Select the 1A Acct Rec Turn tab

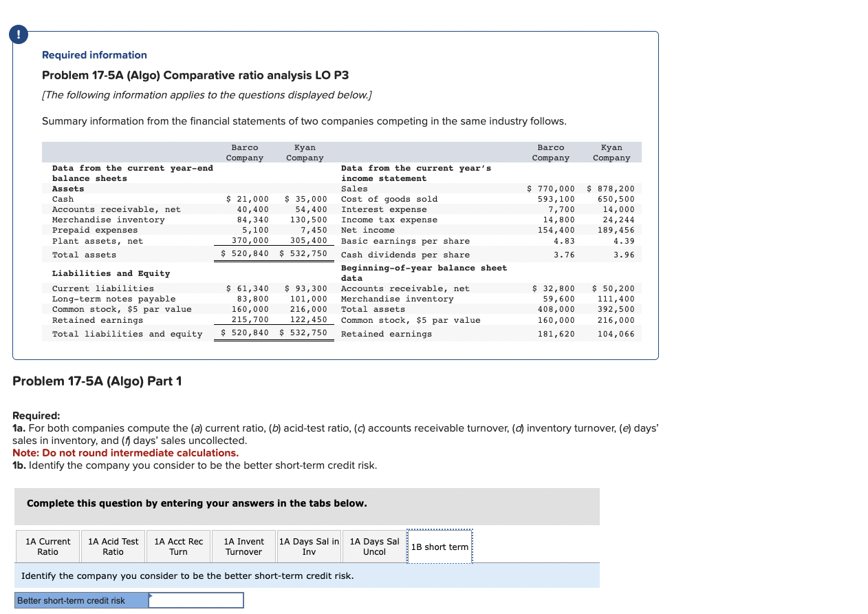(177, 546)
